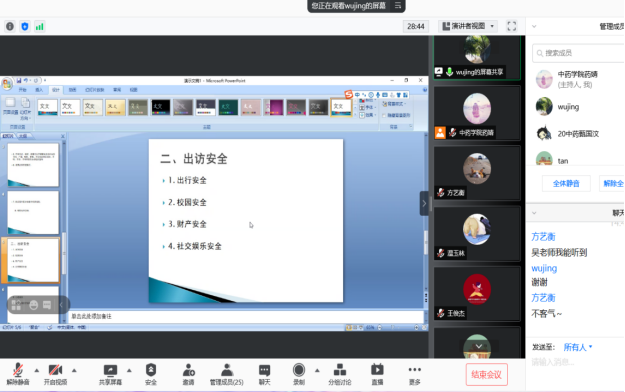
Task: Toggle fullscreen with top-right expand icon
Action: pyautogui.click(x=511, y=26)
